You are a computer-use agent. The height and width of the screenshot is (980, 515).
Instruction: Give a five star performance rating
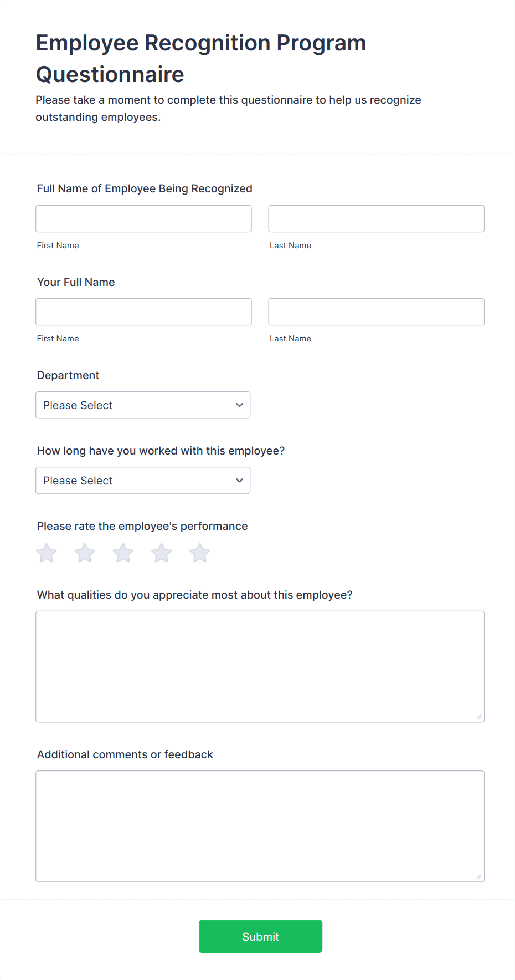(x=199, y=552)
